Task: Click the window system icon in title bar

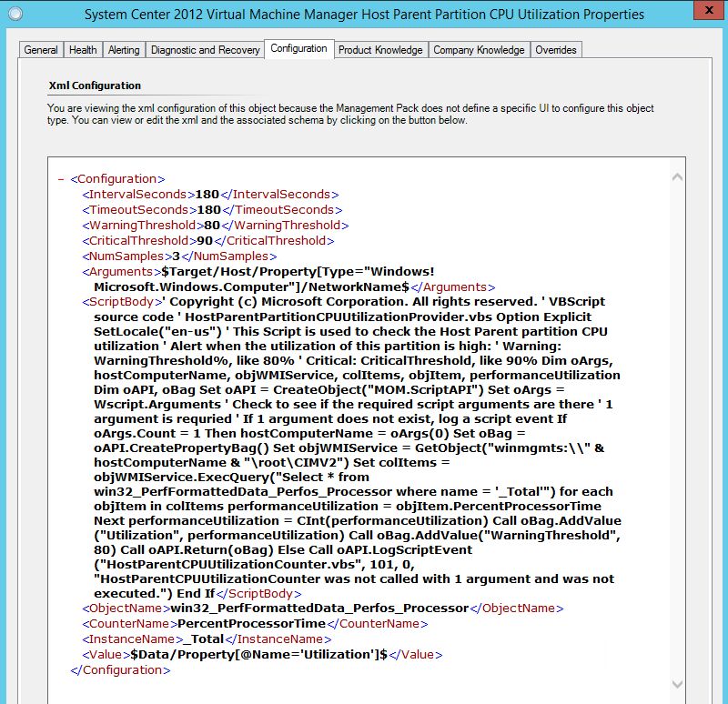Action: [x=15, y=14]
